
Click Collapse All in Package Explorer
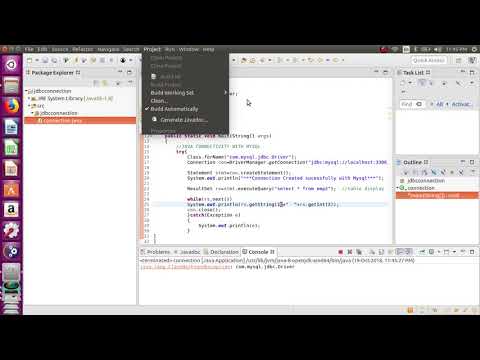coord(96,83)
